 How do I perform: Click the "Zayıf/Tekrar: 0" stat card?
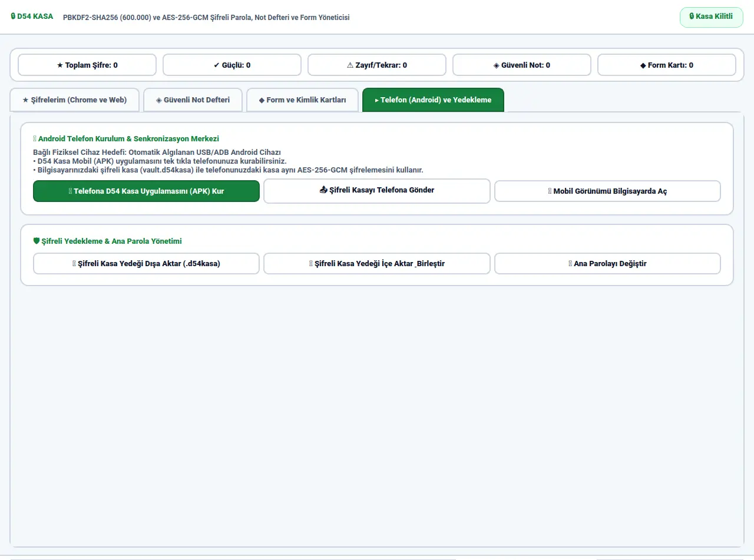377,65
